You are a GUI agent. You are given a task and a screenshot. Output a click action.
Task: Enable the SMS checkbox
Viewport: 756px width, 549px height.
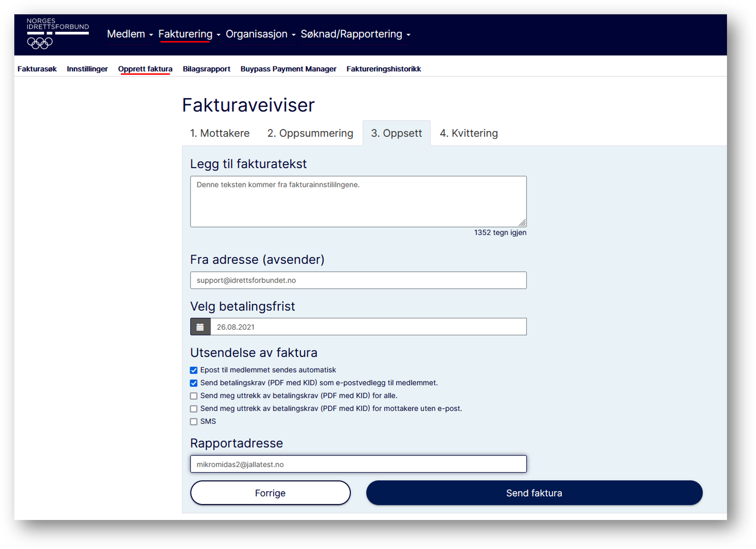click(194, 422)
